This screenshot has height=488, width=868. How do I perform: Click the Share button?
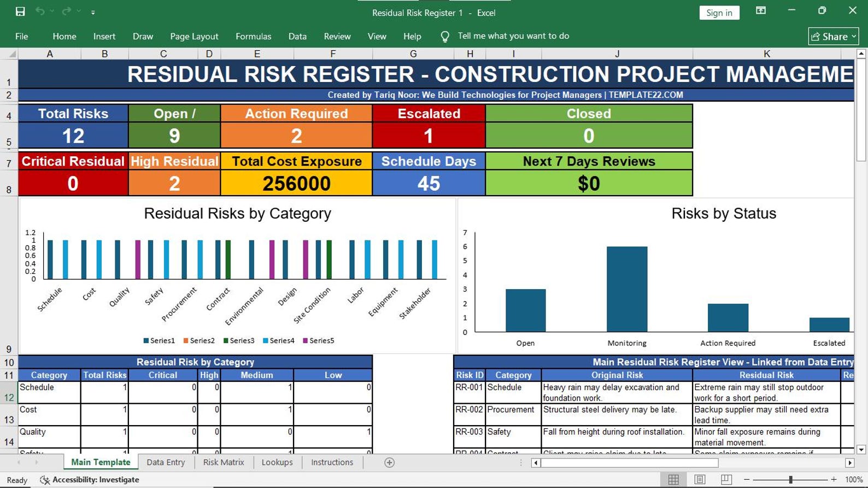[x=833, y=37]
